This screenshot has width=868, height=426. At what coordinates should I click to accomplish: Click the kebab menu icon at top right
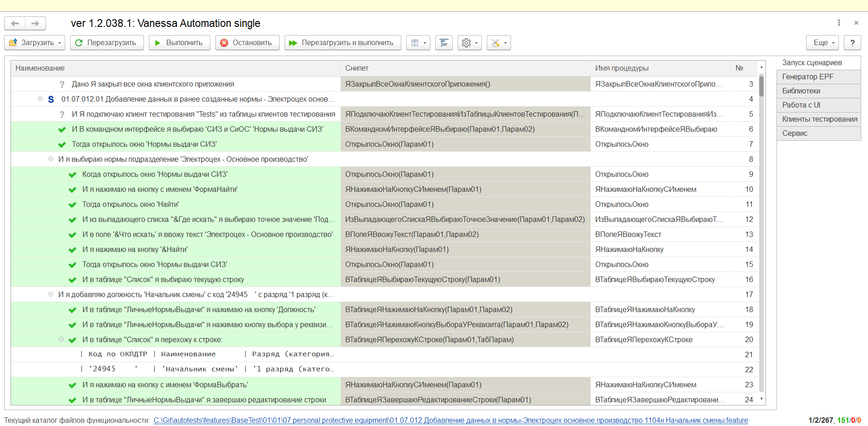(839, 23)
